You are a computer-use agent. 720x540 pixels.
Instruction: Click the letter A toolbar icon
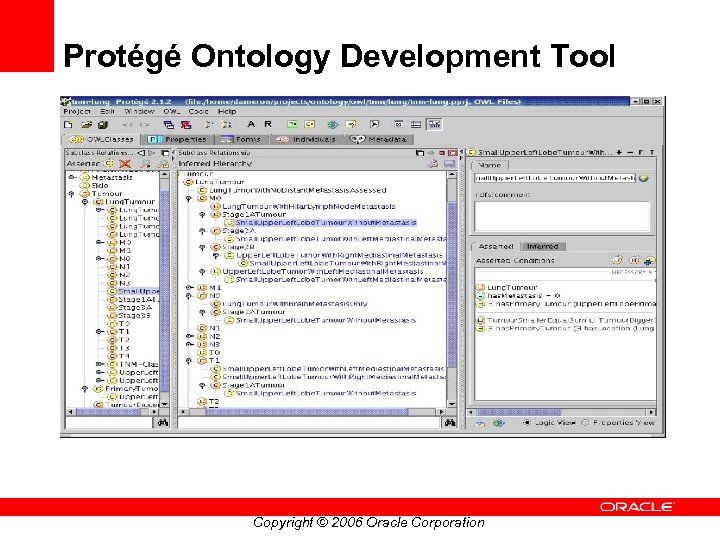coord(251,124)
